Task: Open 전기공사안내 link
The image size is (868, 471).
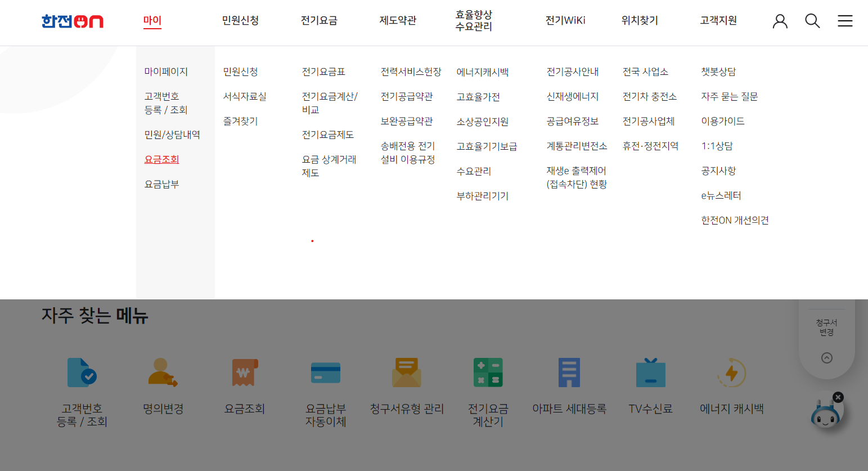Action: 573,72
